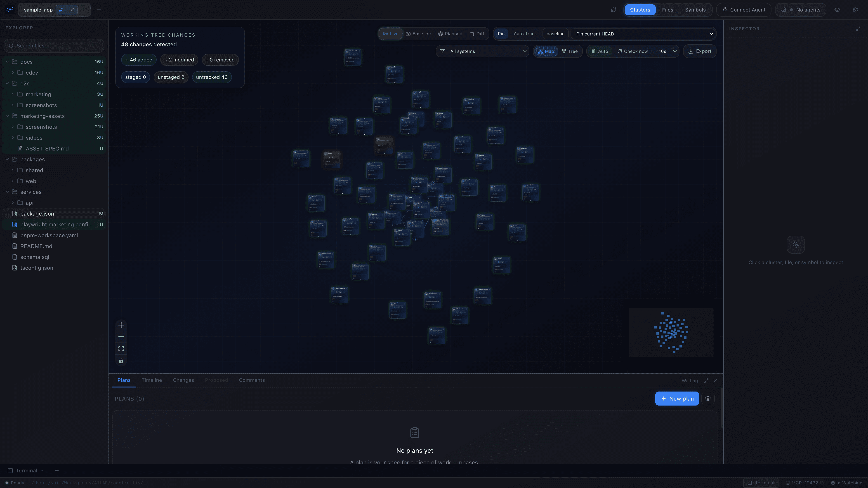
Task: Expand the cdev folder
Action: pos(12,73)
